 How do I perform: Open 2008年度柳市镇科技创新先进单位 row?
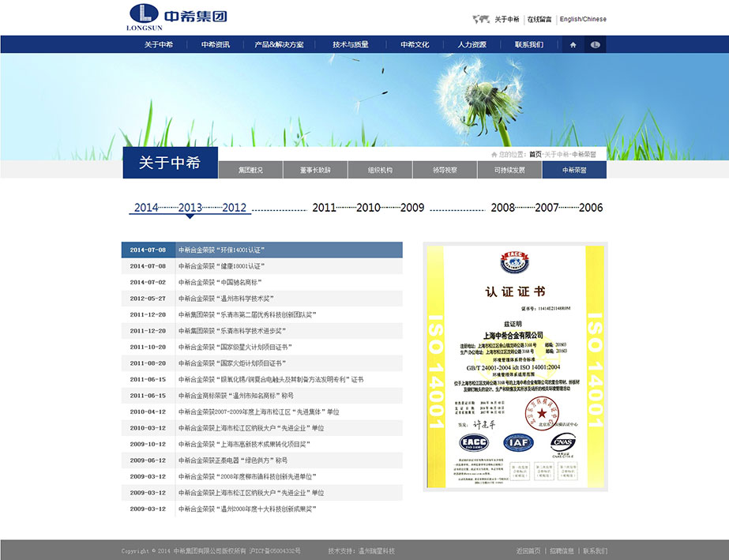tap(262, 477)
